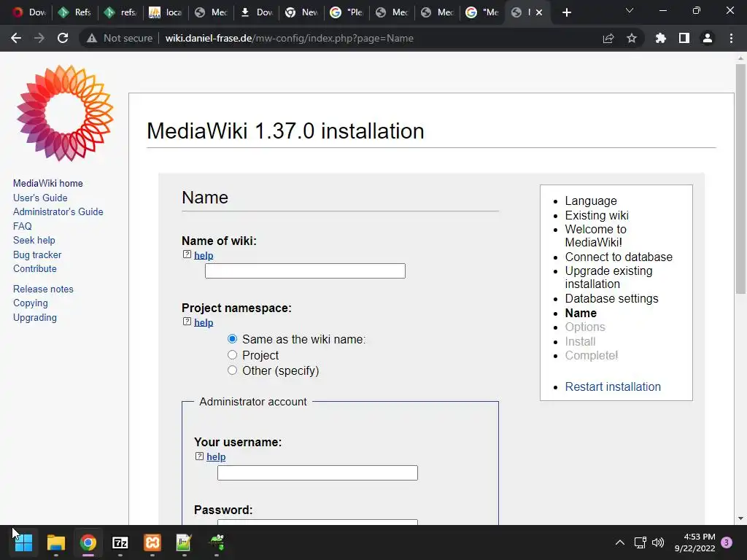Open 'help' link for Name of wiki
The image size is (747, 560).
point(204,255)
